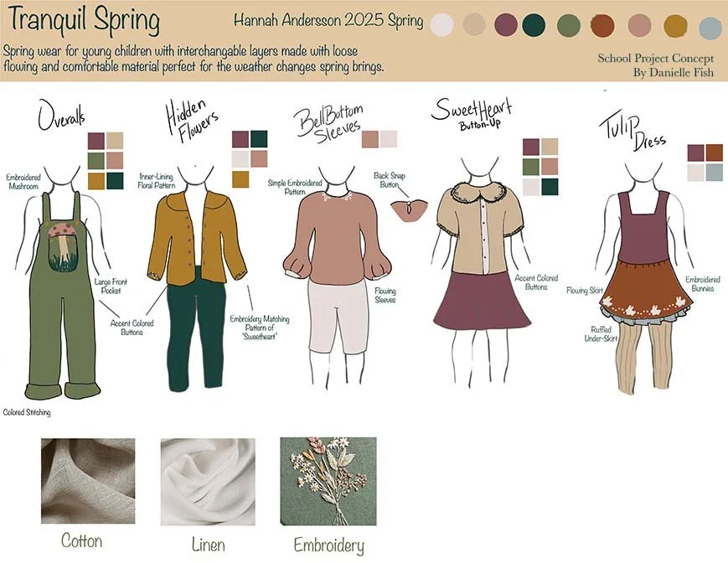
Task: Pick the rust swatch beside Tulip Dress
Action: click(x=715, y=152)
